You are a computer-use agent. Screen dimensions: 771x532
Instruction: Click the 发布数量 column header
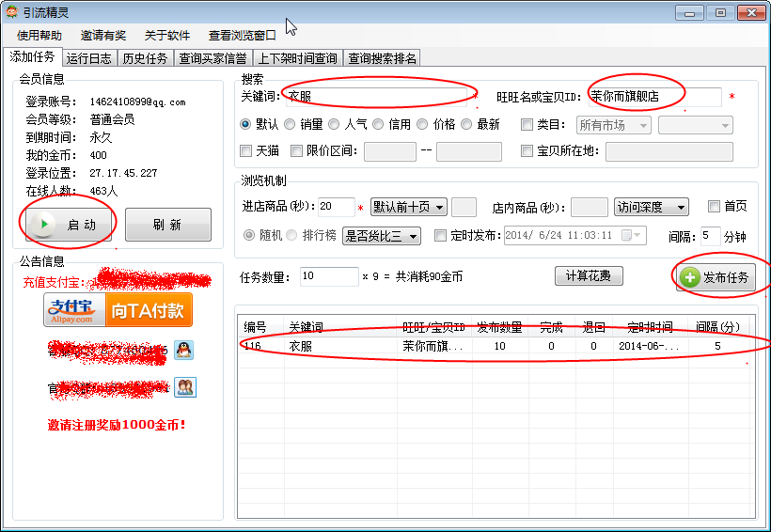click(500, 327)
